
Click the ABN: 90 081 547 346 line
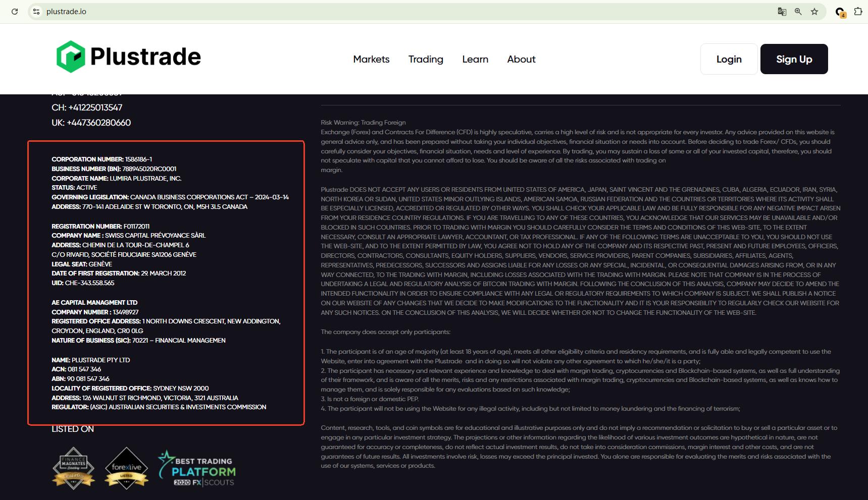(x=80, y=379)
